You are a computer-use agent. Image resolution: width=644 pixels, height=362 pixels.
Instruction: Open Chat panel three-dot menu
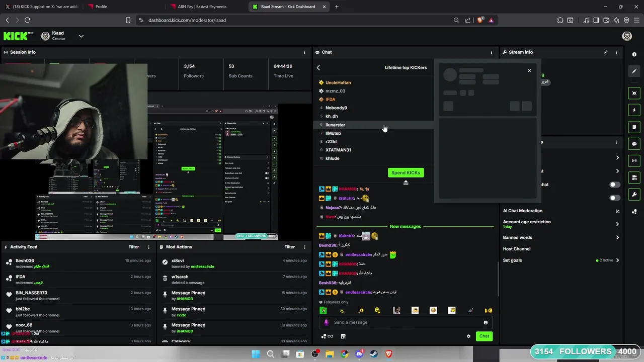coord(492,52)
